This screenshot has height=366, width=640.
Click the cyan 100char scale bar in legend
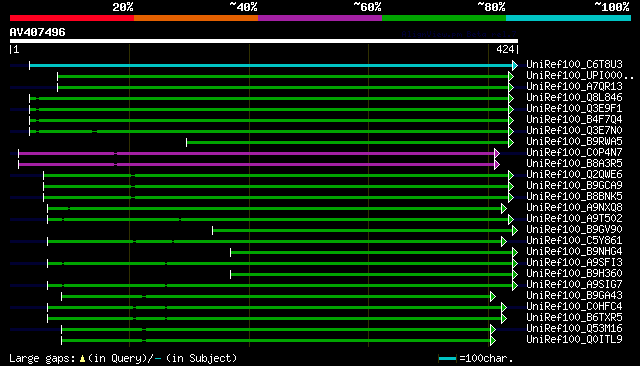(x=447, y=359)
